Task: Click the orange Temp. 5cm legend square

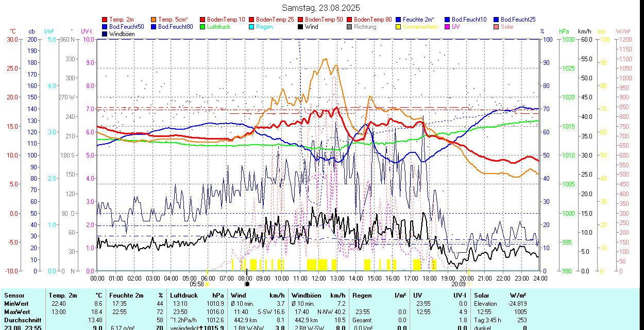Action: pos(154,20)
